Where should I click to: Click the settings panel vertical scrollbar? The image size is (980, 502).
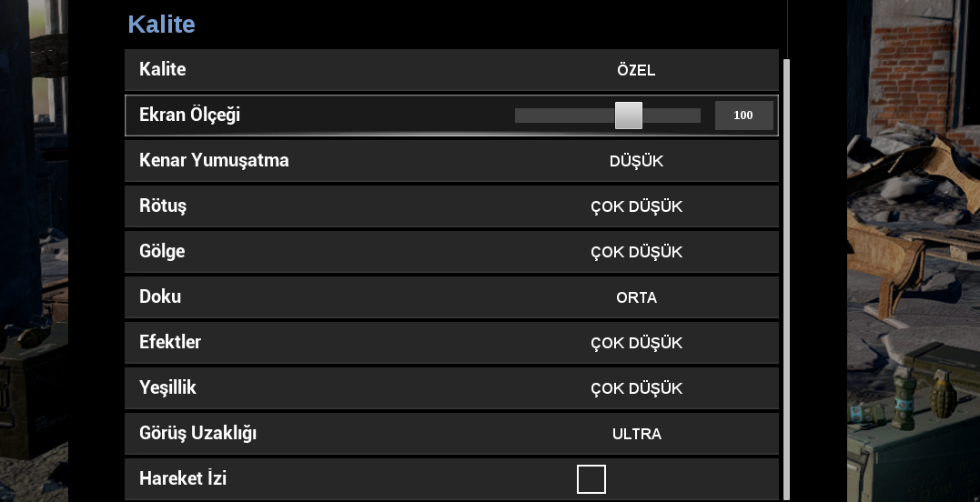click(x=786, y=273)
